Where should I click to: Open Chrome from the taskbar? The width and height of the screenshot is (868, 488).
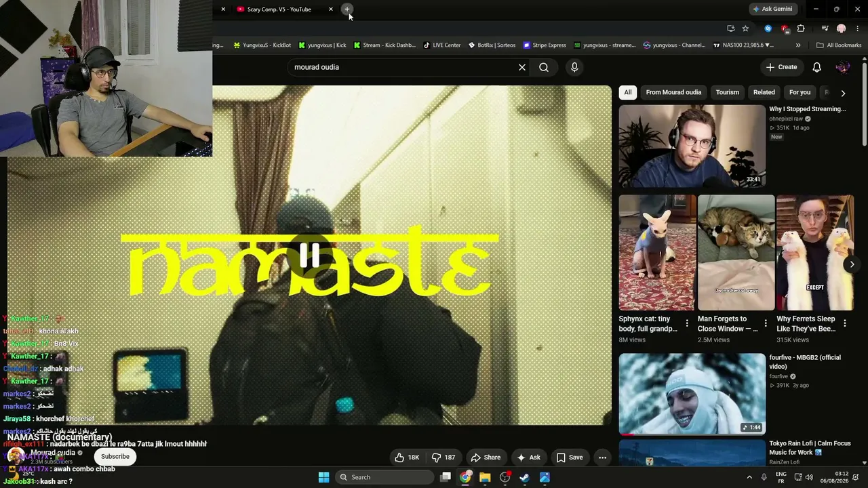[465, 477]
